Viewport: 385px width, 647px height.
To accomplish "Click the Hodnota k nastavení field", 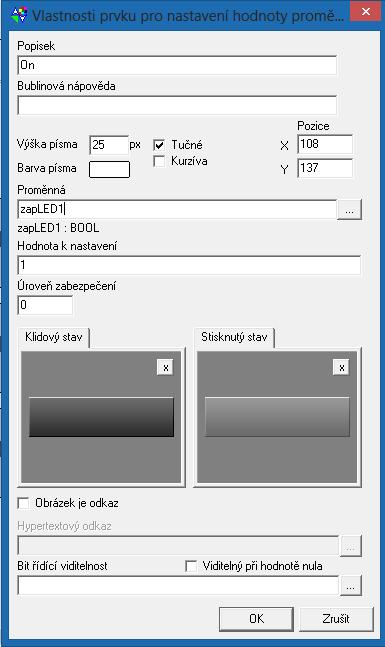I will point(189,265).
